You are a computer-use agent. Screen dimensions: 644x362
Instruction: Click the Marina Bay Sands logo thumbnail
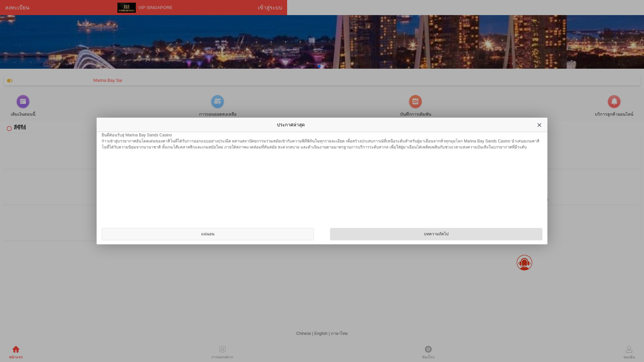[x=126, y=7]
